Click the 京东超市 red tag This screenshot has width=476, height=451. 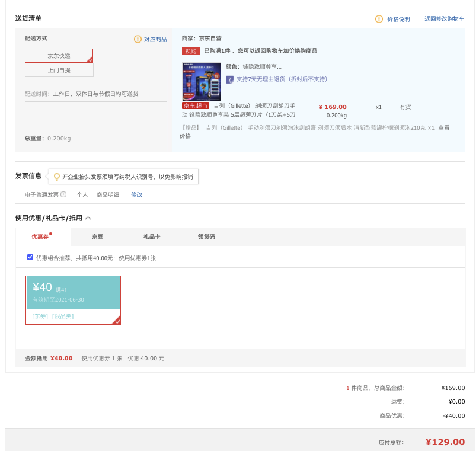196,105
